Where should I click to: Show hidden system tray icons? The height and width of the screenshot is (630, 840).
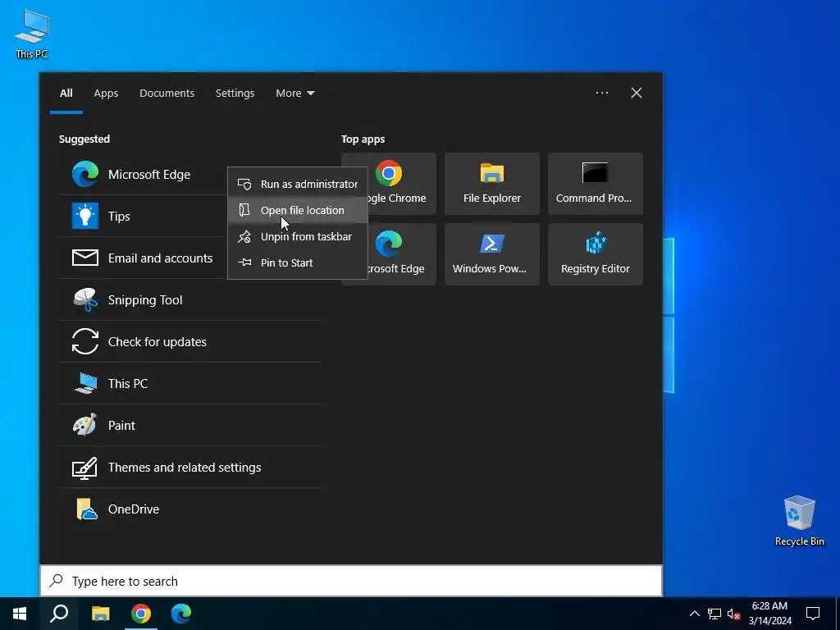(x=694, y=614)
